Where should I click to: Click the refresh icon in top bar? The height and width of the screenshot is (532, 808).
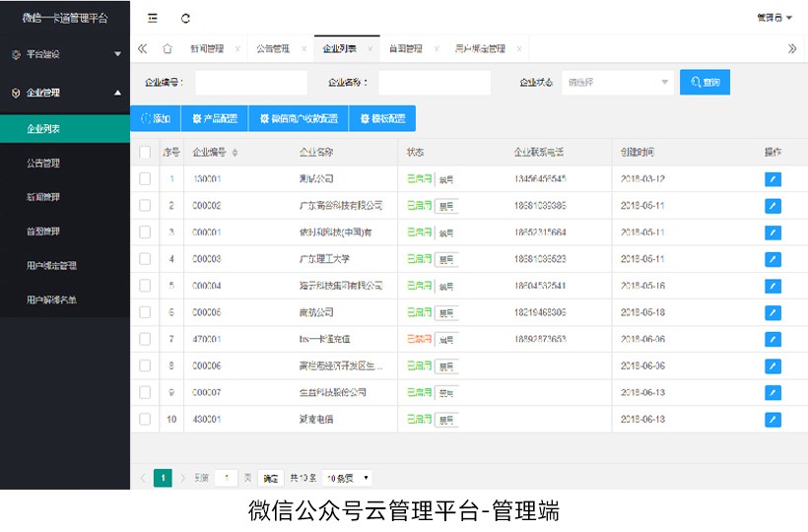(186, 18)
